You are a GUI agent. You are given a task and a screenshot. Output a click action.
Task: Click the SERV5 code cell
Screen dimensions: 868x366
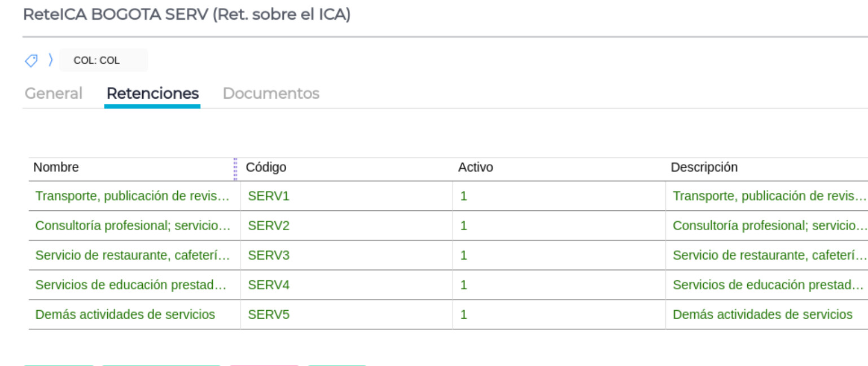pos(269,315)
